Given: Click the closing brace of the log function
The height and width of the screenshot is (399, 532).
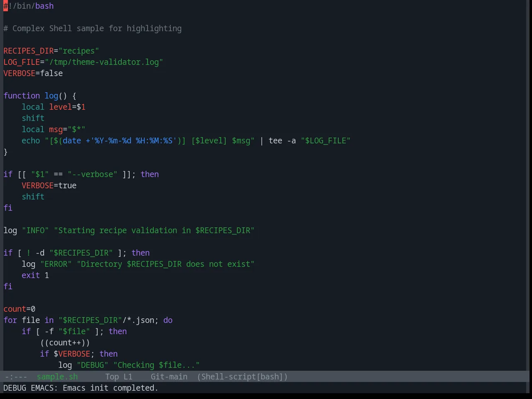Looking at the screenshot, I should coord(5,152).
